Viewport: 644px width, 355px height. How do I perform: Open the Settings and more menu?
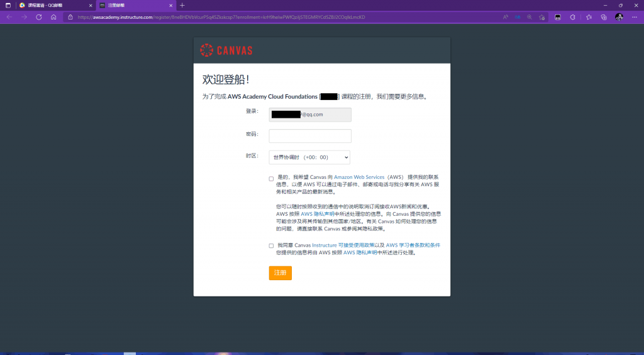click(x=634, y=17)
